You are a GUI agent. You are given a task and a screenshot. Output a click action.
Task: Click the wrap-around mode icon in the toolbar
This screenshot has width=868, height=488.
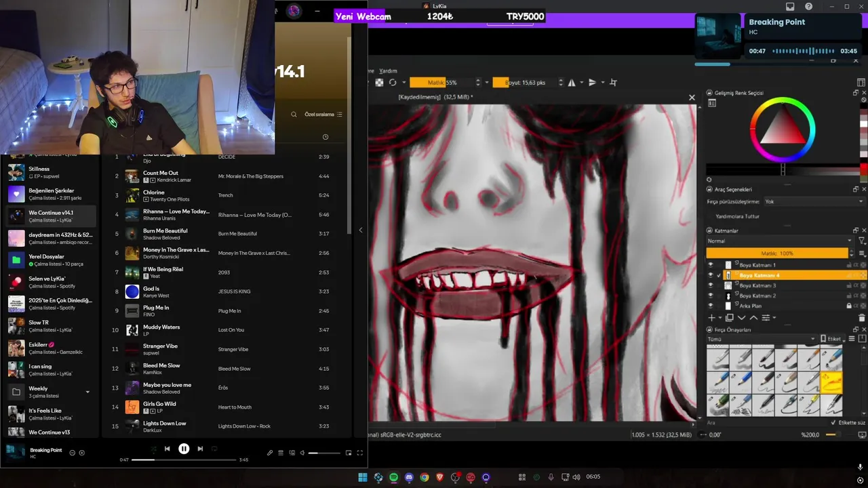pyautogui.click(x=614, y=83)
